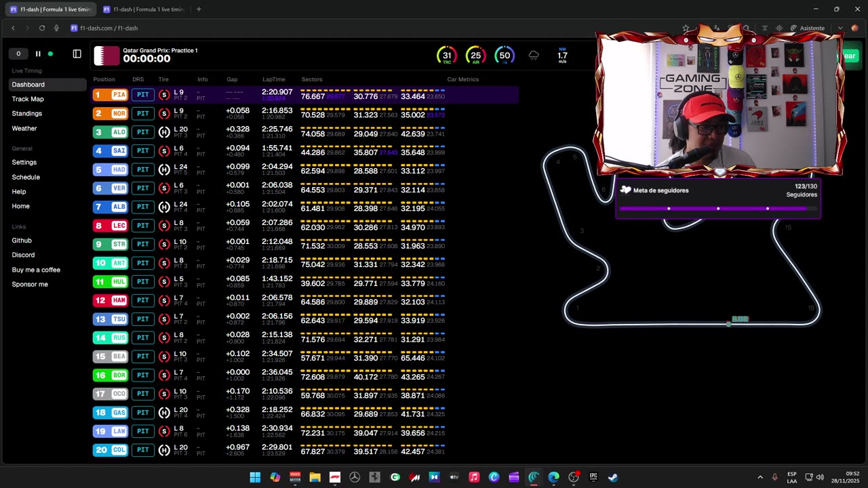868x488 pixels.
Task: Click the green live connection indicator
Action: coord(50,54)
